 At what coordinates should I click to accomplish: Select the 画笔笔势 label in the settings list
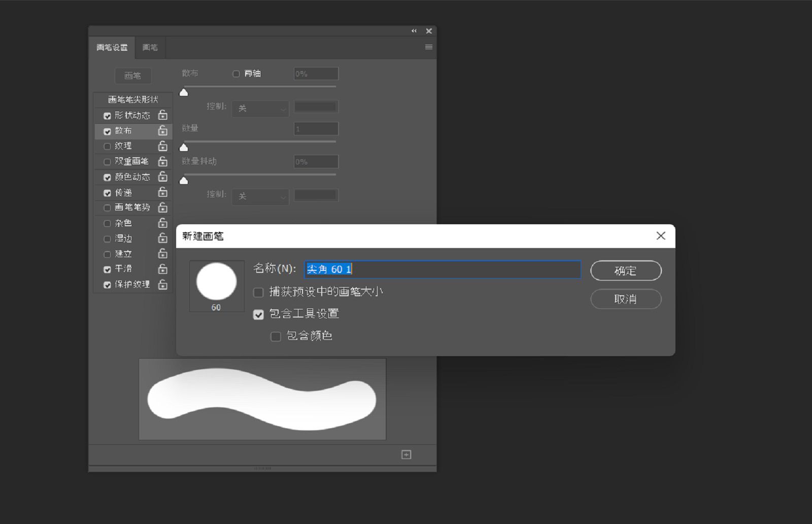tap(132, 207)
